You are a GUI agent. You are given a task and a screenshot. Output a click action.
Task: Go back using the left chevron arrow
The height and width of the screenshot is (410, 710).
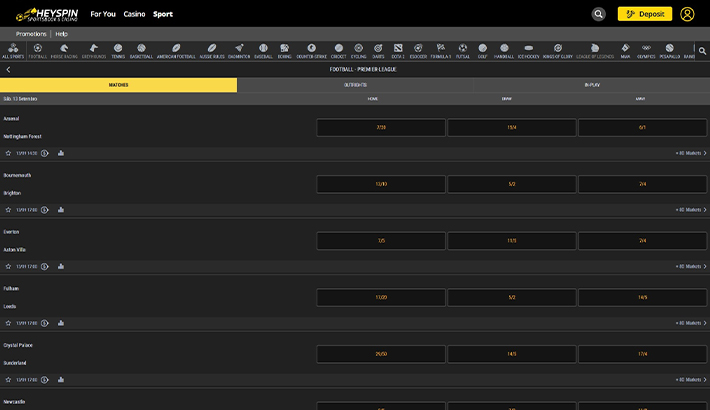click(x=8, y=70)
